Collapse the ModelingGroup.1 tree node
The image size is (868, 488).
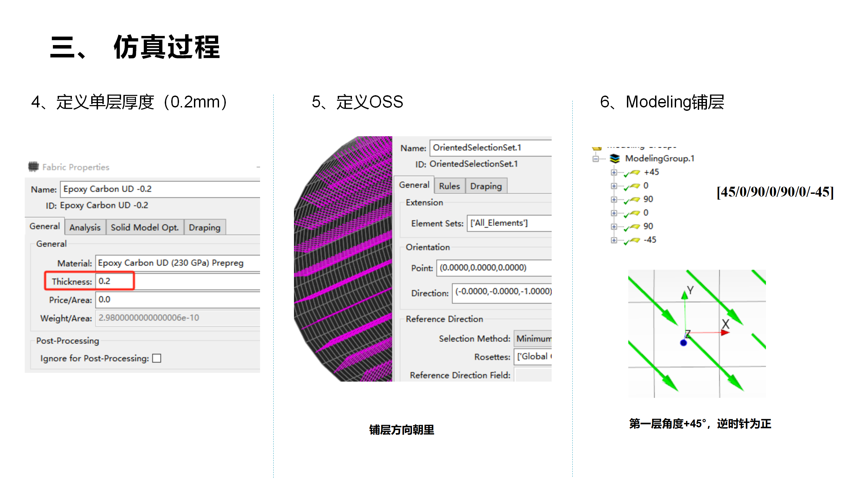596,159
